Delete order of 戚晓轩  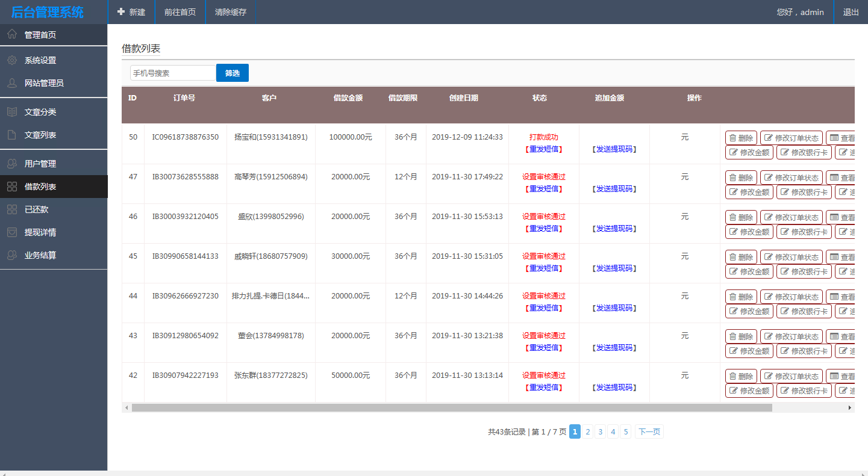[x=741, y=257]
